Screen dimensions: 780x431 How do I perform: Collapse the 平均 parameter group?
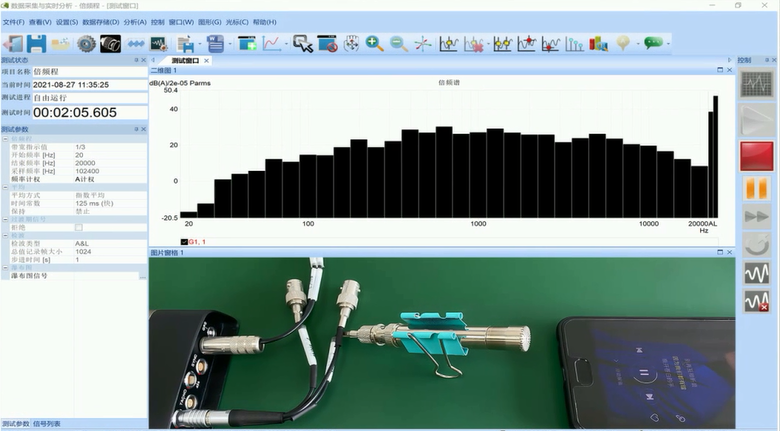click(x=5, y=187)
